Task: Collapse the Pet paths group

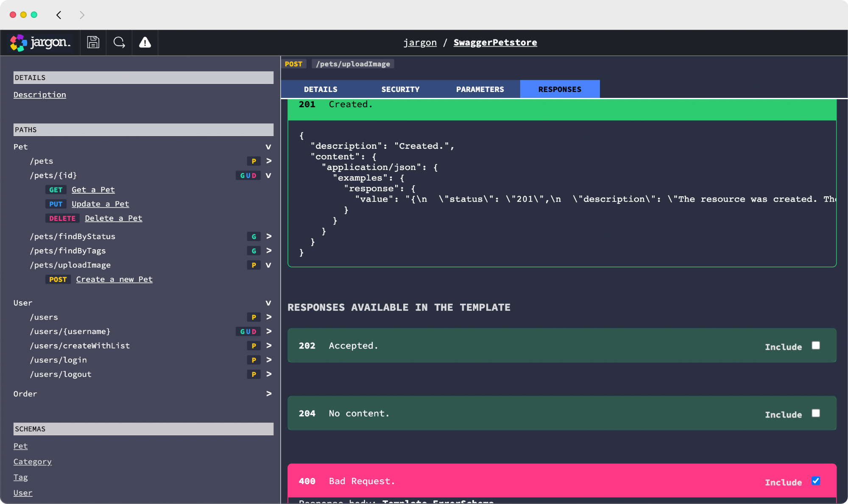Action: [268, 147]
